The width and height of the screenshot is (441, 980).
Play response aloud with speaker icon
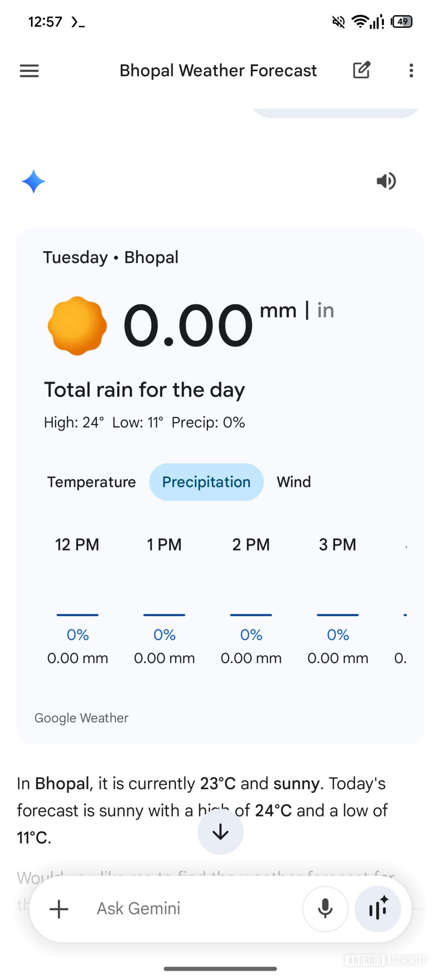[x=386, y=181]
